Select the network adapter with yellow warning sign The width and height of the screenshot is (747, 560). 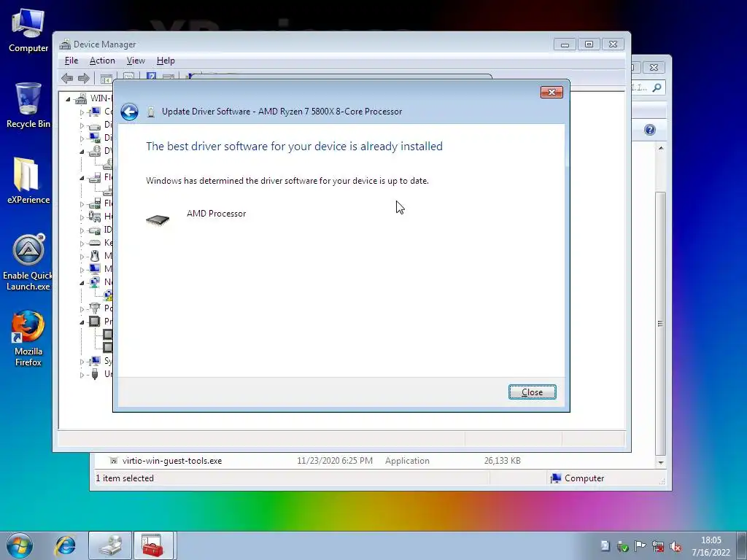coord(109,295)
